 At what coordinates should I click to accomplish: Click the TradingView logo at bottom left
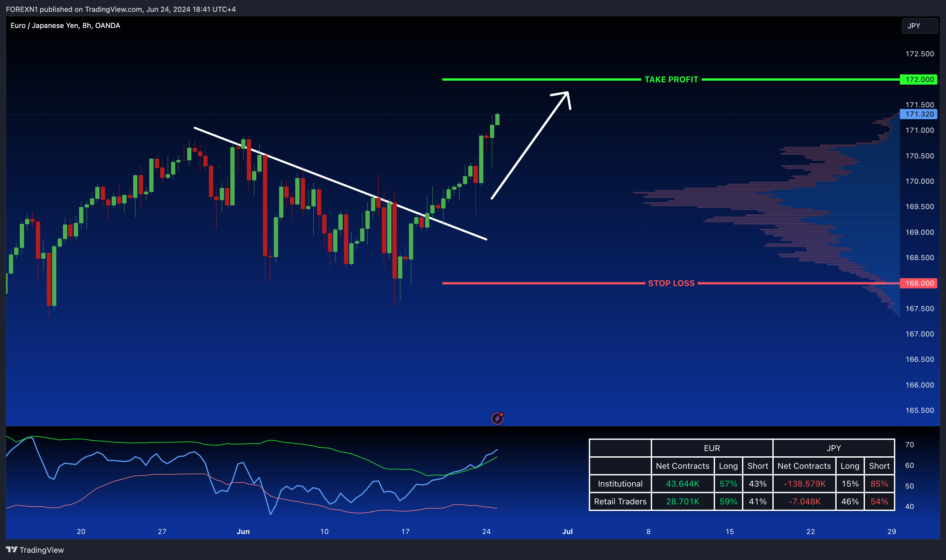(35, 550)
